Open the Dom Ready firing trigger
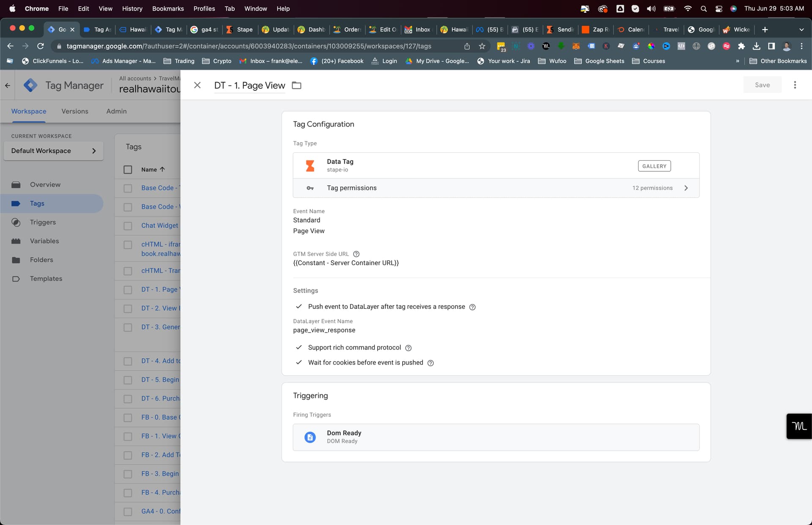Viewport: 812px width, 525px height. (x=496, y=437)
